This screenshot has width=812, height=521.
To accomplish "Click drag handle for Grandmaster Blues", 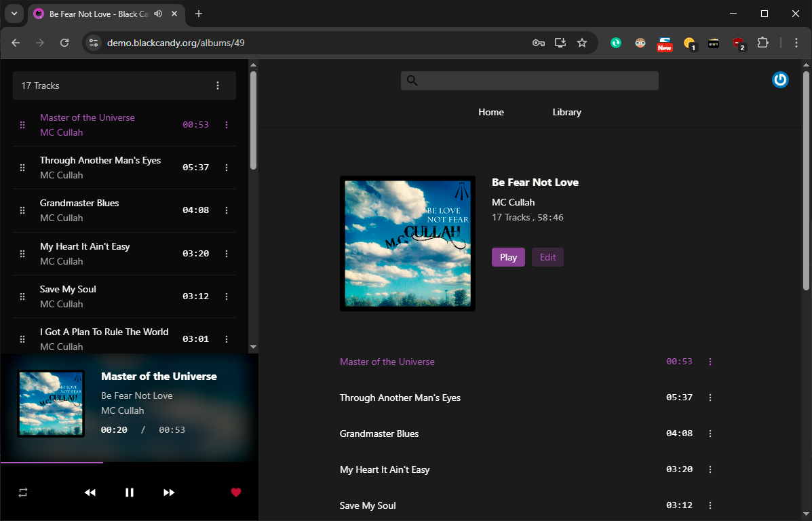I will [22, 210].
